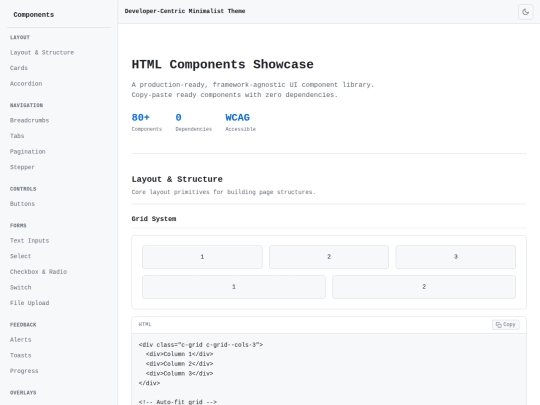Click the Column 2 code line
540x405 pixels.
click(179, 364)
